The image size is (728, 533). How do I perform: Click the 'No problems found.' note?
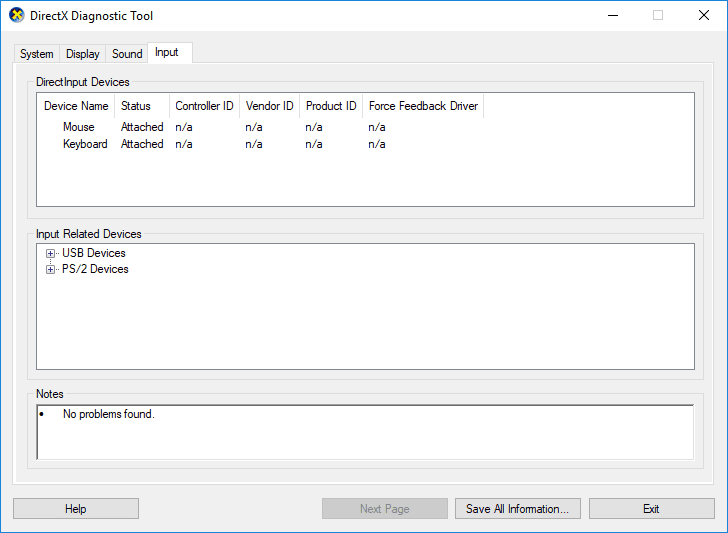click(x=109, y=414)
